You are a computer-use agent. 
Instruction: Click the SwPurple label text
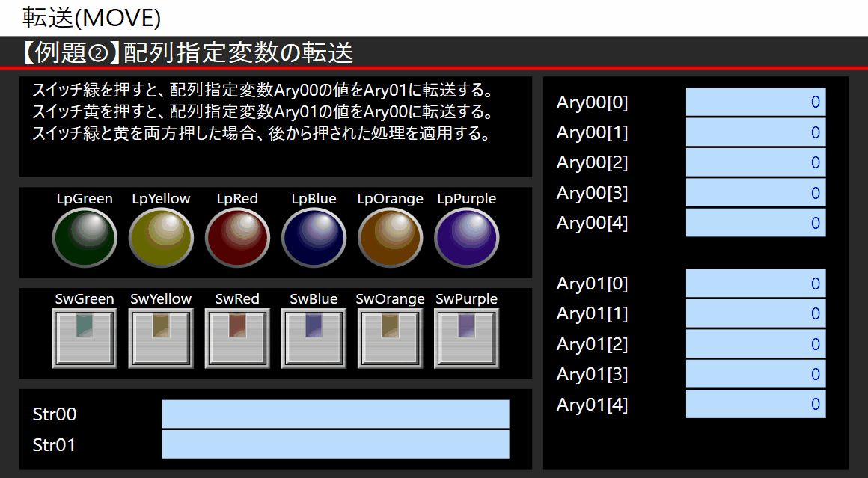pyautogui.click(x=467, y=298)
